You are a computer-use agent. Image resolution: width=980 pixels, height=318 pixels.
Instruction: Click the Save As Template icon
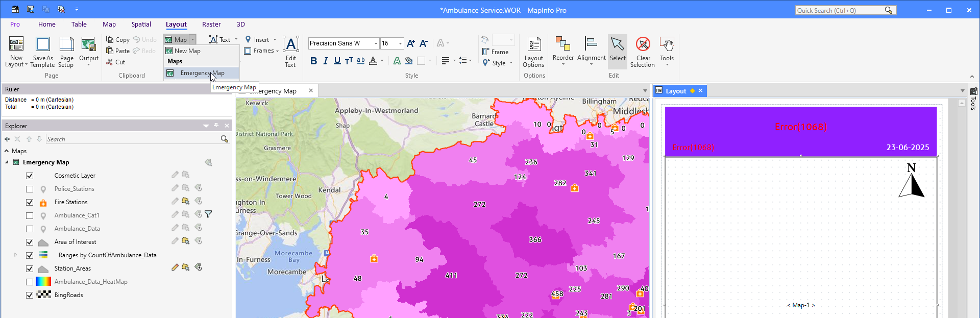(x=43, y=45)
